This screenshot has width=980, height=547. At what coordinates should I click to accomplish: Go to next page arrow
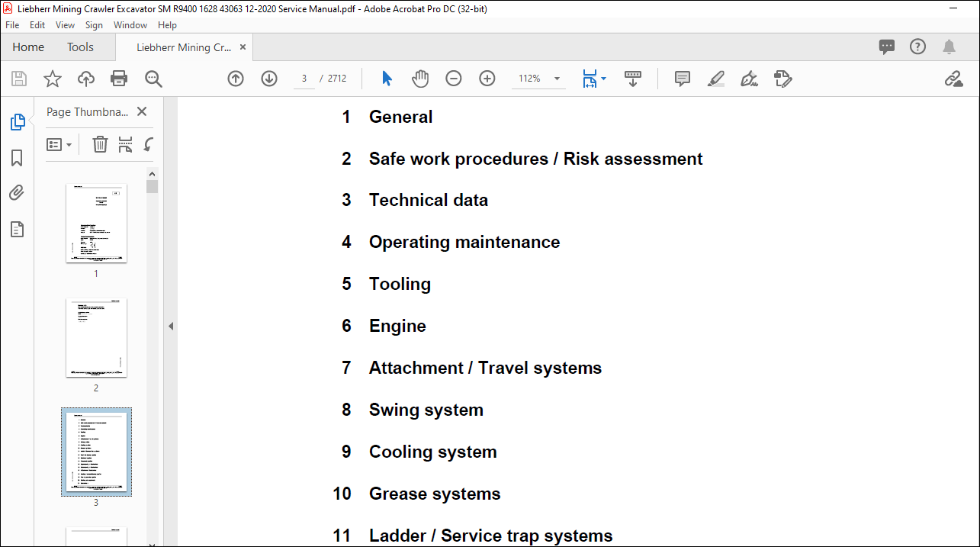[x=269, y=79]
